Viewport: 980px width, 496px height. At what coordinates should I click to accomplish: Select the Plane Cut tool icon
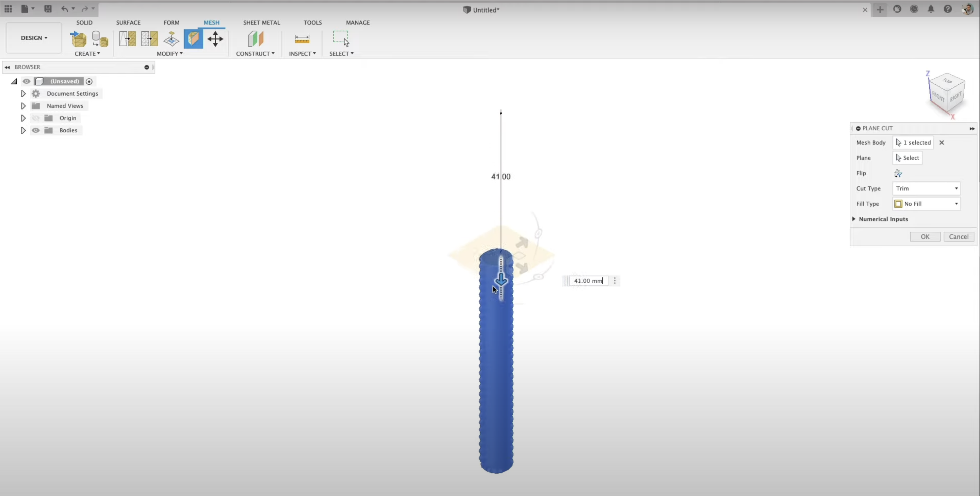coord(193,39)
